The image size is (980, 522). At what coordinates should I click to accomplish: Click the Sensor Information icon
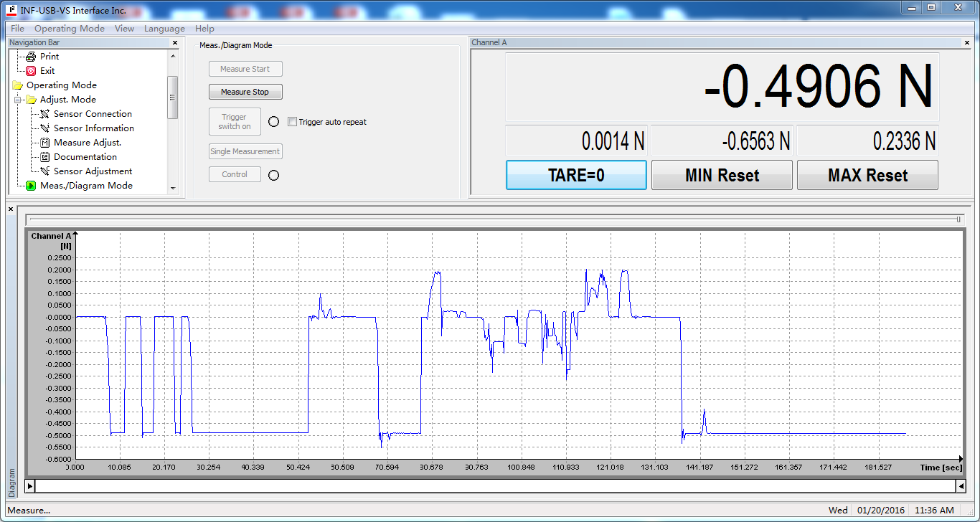[44, 128]
